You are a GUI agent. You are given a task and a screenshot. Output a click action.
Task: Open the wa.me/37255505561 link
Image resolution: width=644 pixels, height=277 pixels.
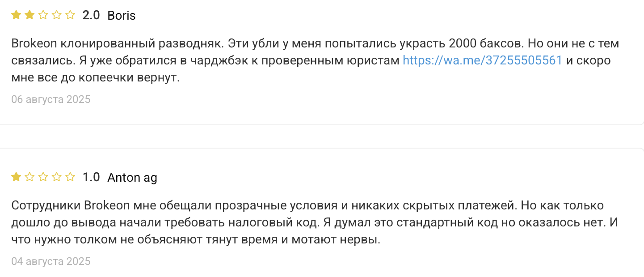[482, 60]
